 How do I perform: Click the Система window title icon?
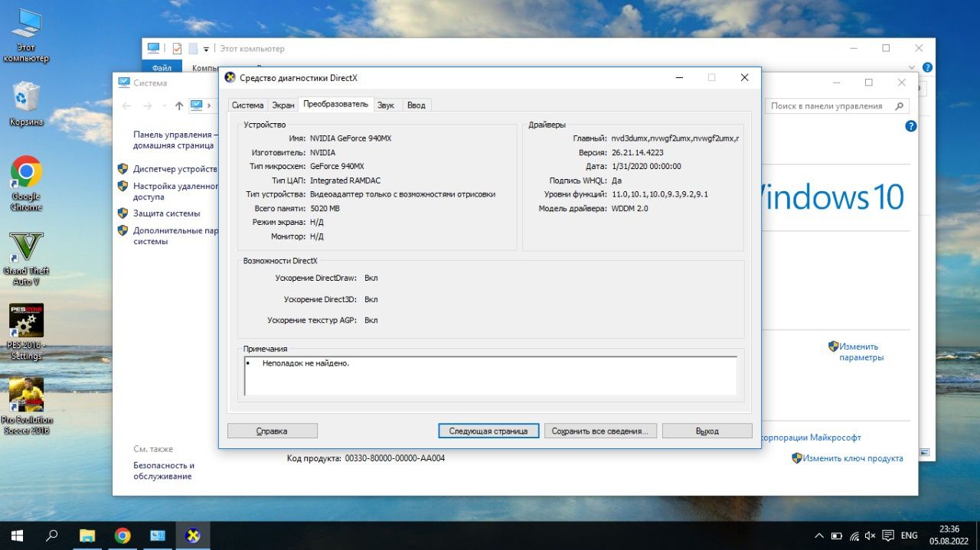(x=123, y=83)
